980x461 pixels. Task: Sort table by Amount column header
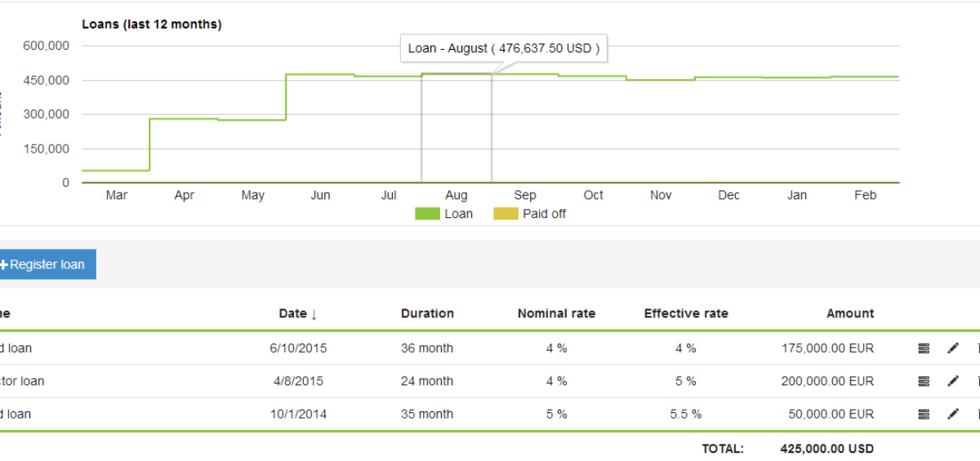click(850, 313)
